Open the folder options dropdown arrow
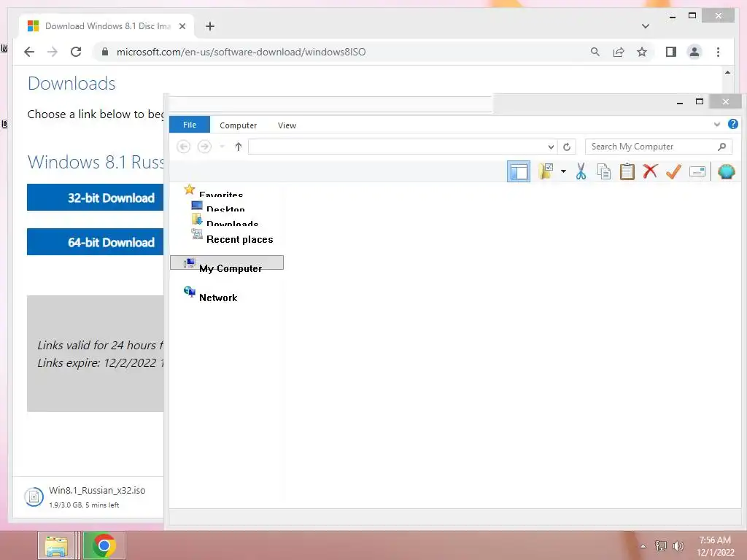 [x=563, y=171]
